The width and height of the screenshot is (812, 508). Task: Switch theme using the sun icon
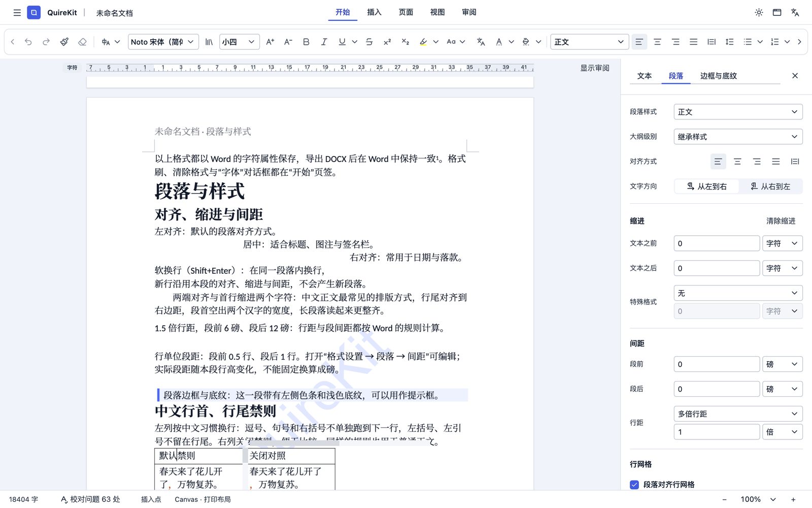(759, 13)
